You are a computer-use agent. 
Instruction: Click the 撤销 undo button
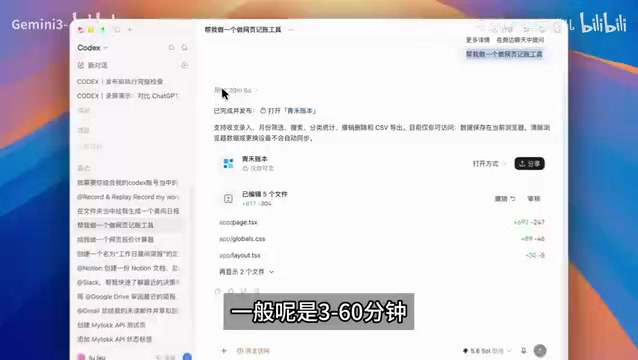[505, 199]
